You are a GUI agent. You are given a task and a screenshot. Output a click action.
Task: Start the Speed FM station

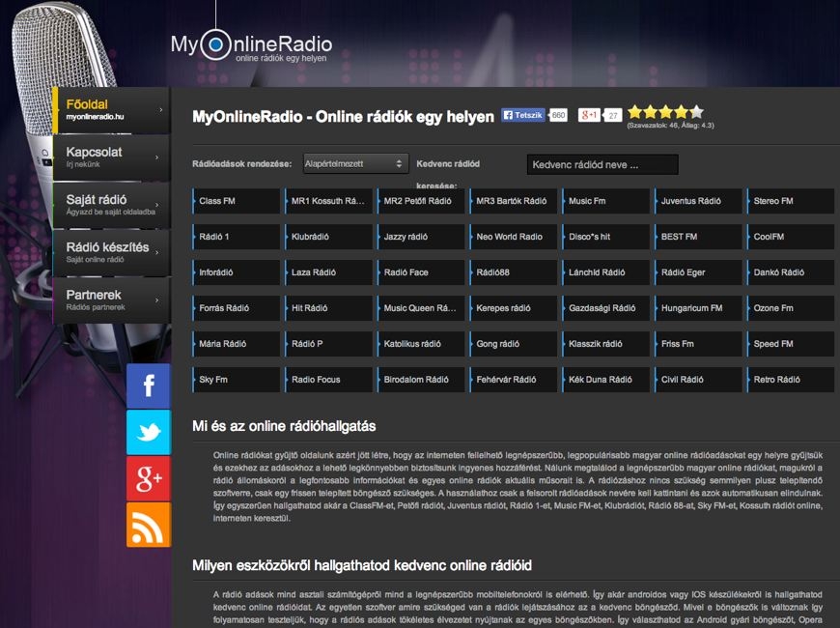coord(791,344)
